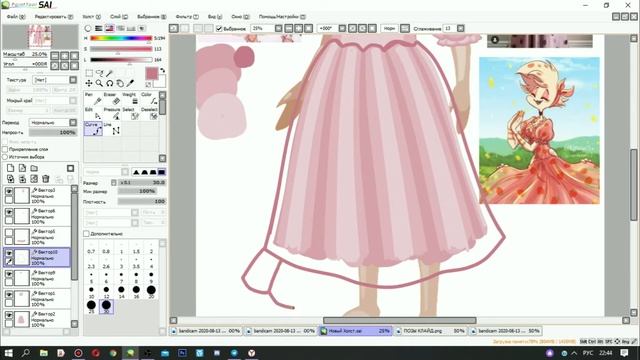Screen dimensions: 640x360
Task: Open the Вид menu
Action: pos(215,17)
